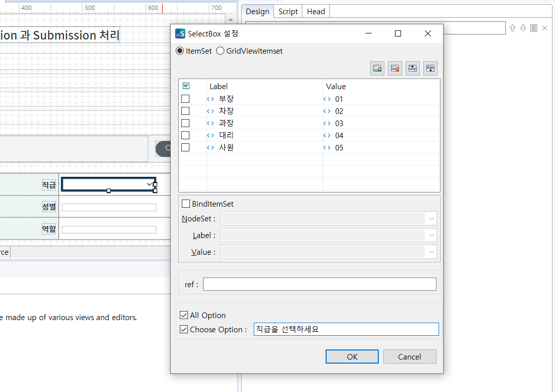This screenshot has height=392, width=555.
Task: Click the code brackets icon beside label 과장
Action: 210,123
